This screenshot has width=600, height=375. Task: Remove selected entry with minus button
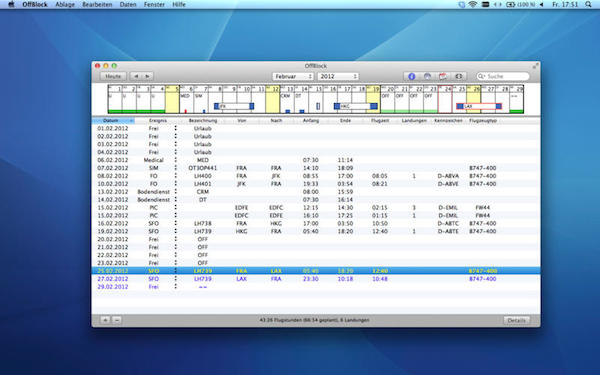117,320
